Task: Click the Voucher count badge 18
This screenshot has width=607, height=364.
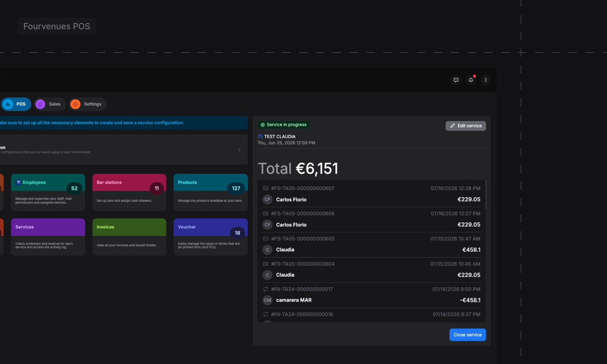Action: click(x=237, y=233)
